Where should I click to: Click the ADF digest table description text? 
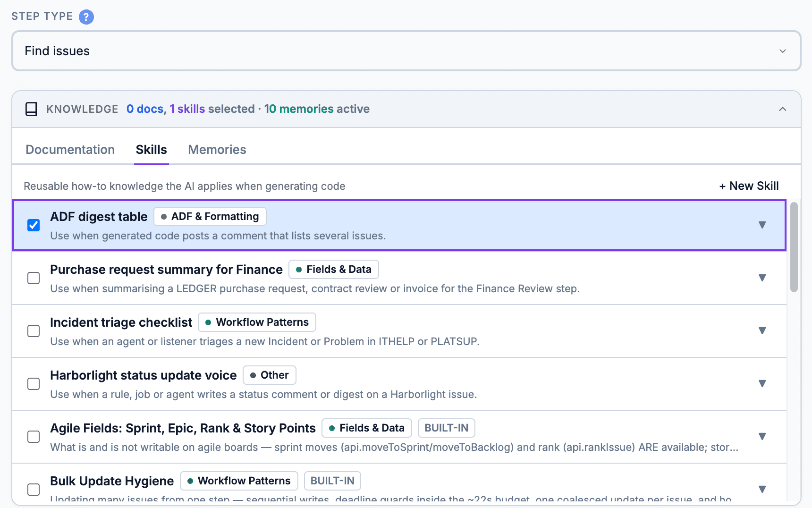click(218, 236)
